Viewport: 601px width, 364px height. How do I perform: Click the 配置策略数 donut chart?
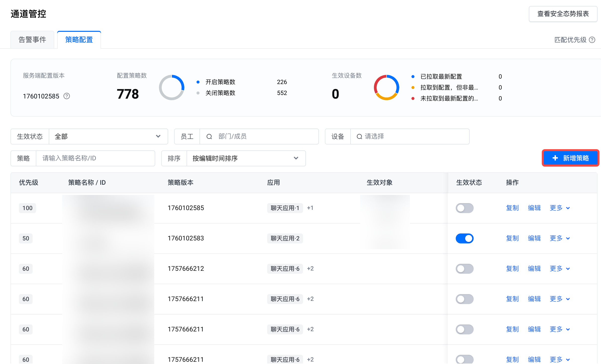pyautogui.click(x=172, y=88)
